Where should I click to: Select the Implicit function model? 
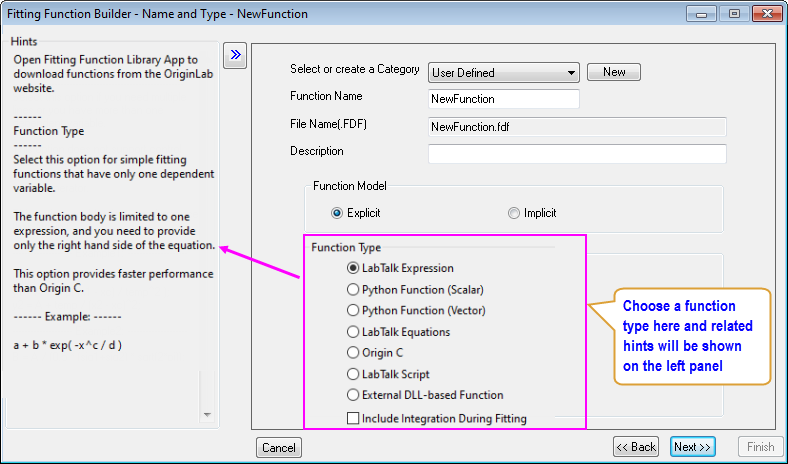click(514, 213)
